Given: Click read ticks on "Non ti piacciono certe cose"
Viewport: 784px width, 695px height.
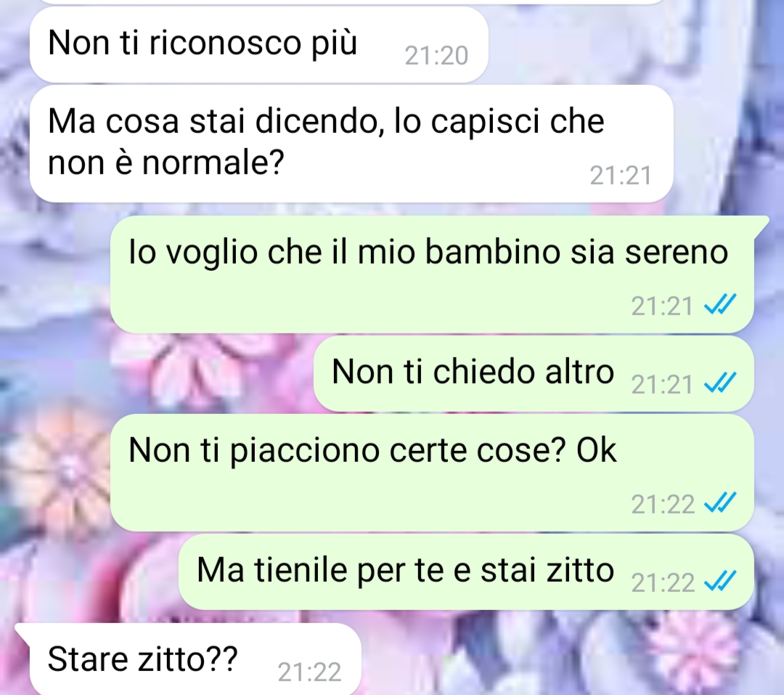Looking at the screenshot, I should (x=720, y=503).
